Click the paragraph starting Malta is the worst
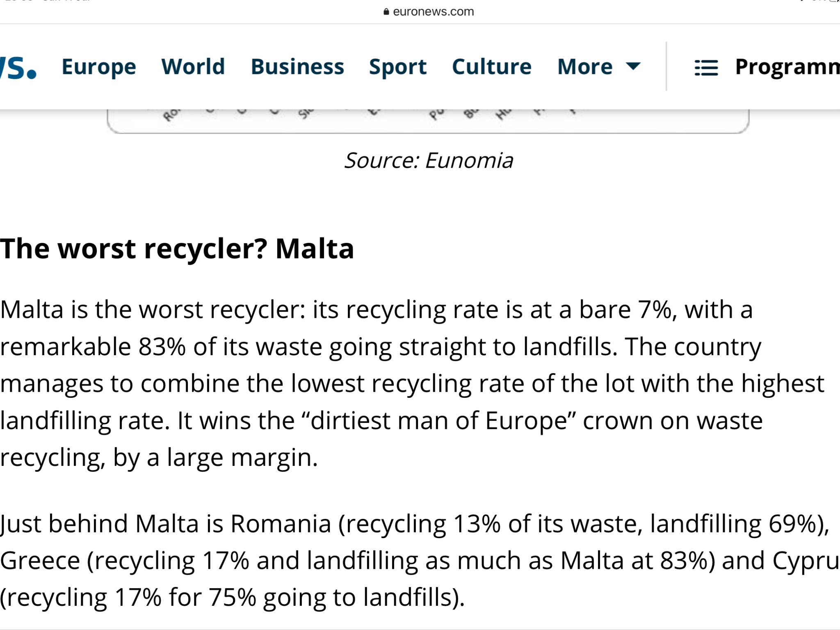Screen dimensions: 840x630 tap(412, 383)
